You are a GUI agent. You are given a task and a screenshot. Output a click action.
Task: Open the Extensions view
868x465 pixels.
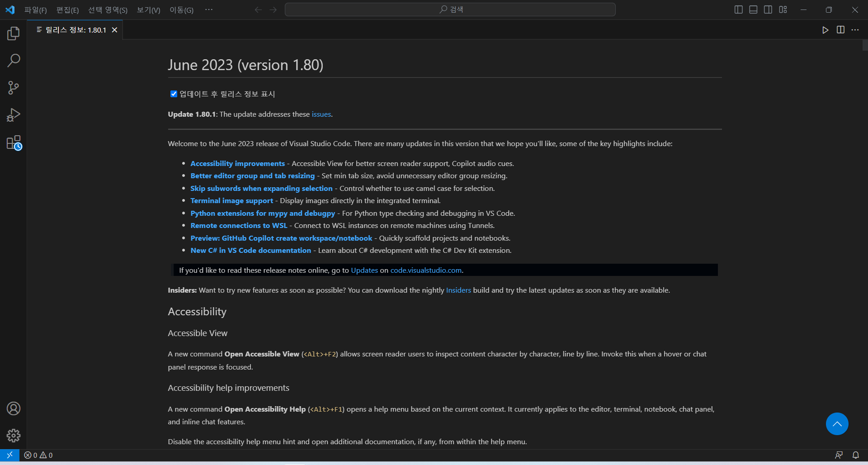[x=14, y=143]
